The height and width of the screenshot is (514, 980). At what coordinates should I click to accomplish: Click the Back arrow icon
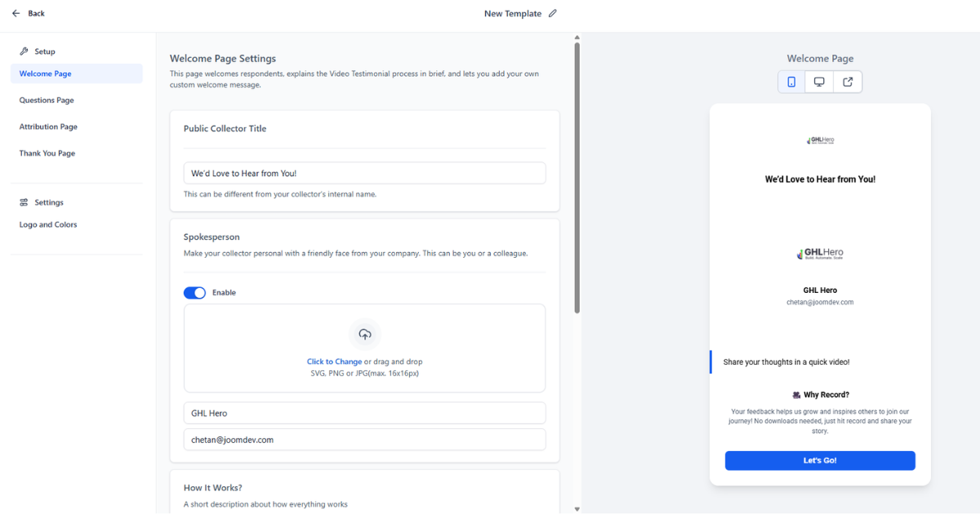16,13
